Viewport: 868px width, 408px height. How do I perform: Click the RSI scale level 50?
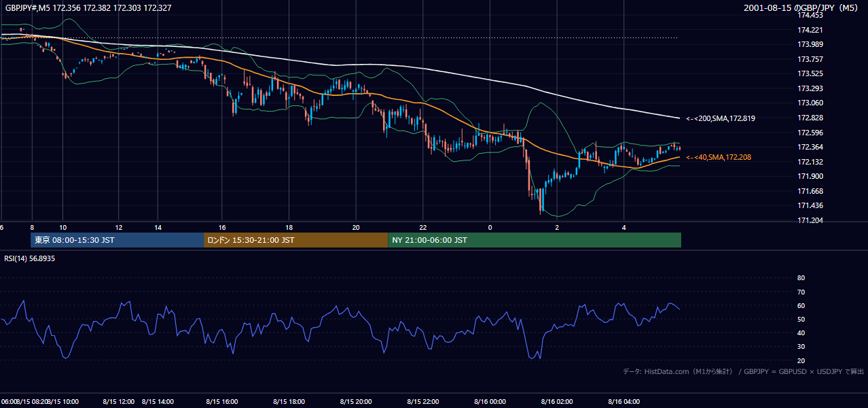801,319
